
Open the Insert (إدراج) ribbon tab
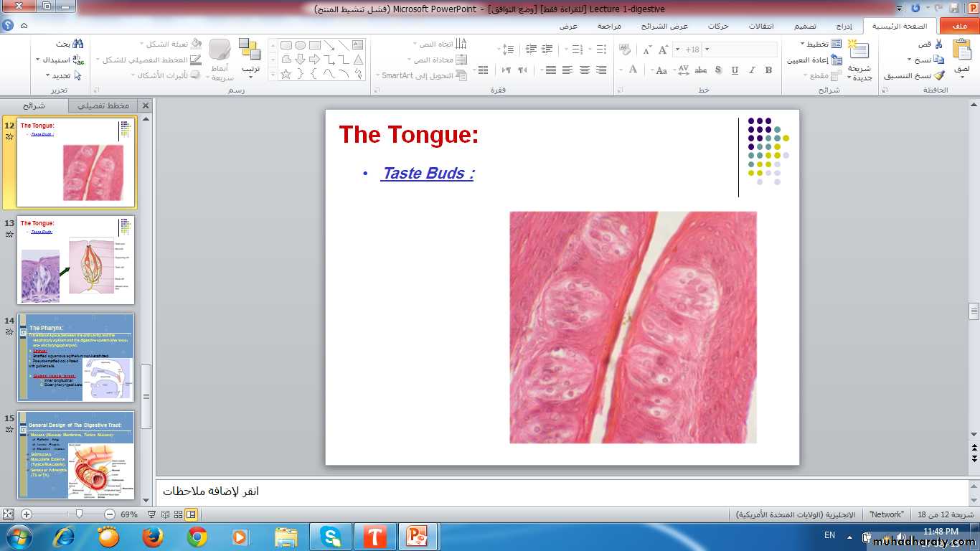(844, 27)
